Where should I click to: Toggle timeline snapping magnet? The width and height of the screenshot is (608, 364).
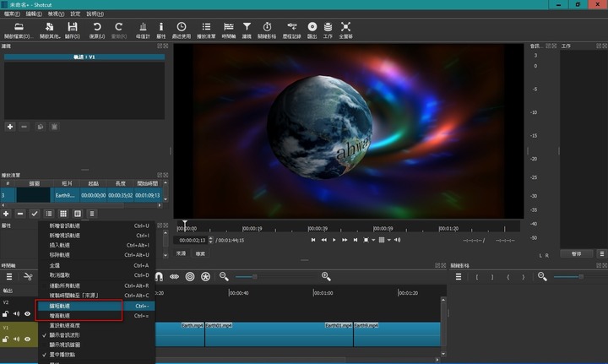[159, 276]
